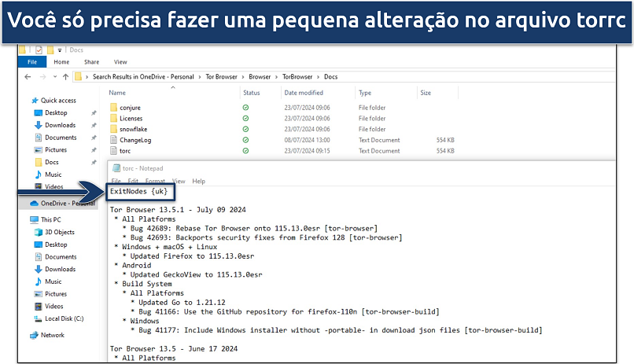The height and width of the screenshot is (364, 634).
Task: Open Docs folder in Quick access
Action: pyautogui.click(x=51, y=162)
